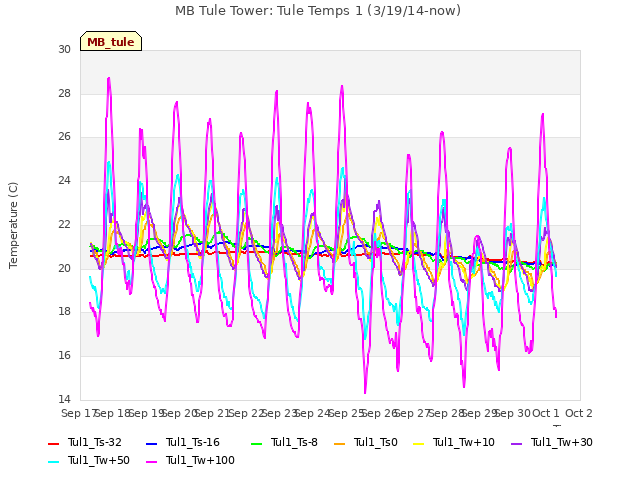Select the Tul1_Tw+30 legend label

[562, 442]
